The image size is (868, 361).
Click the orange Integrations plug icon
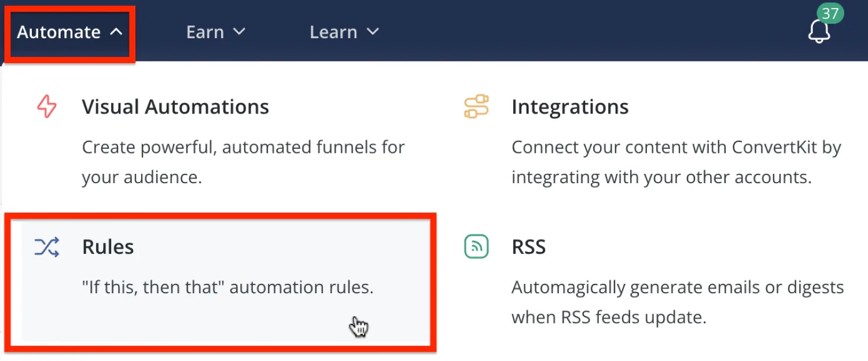point(476,107)
